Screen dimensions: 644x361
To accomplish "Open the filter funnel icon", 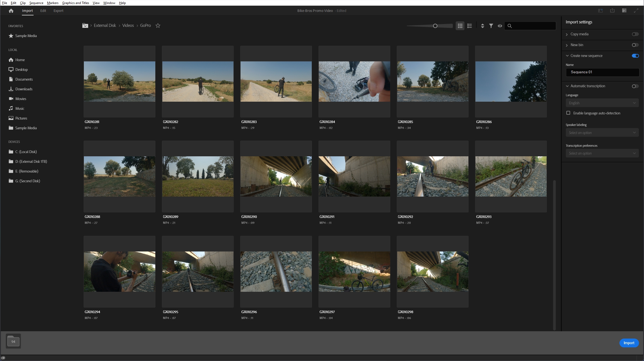I will tap(491, 26).
